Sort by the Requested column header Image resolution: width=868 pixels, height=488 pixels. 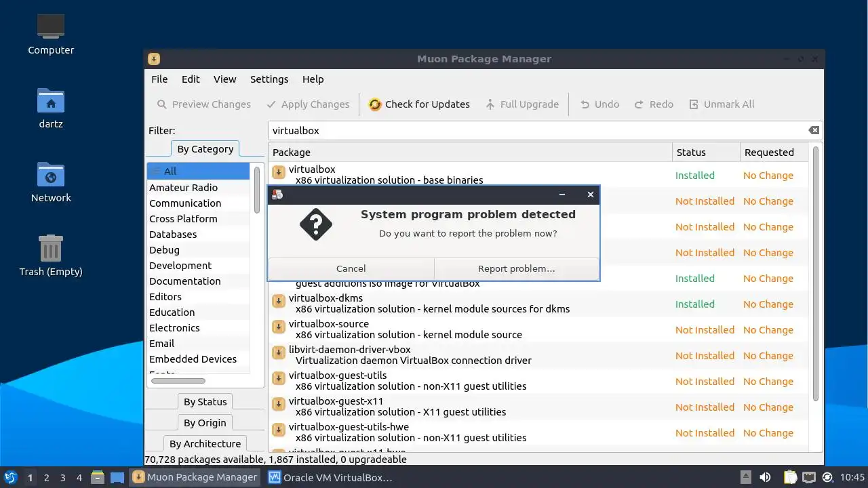coord(774,152)
